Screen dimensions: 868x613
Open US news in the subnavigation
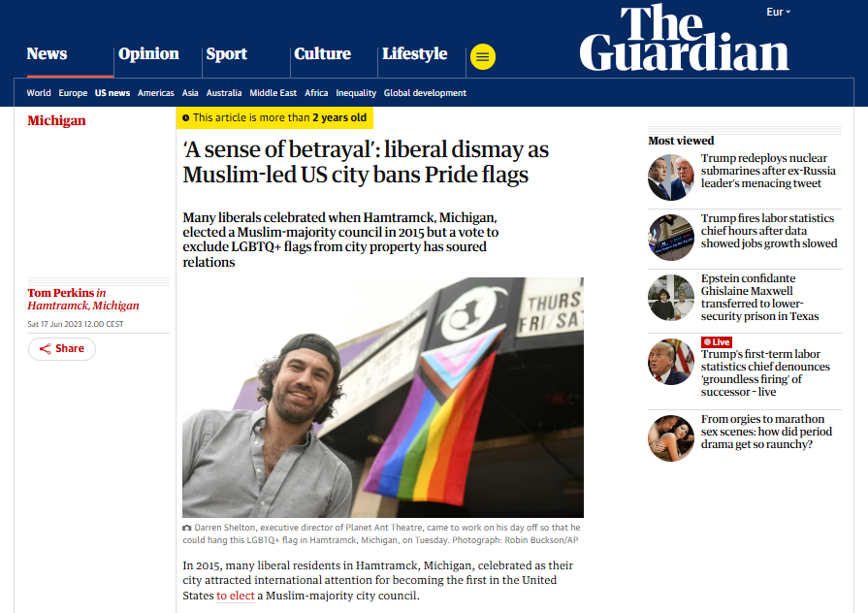[x=113, y=93]
